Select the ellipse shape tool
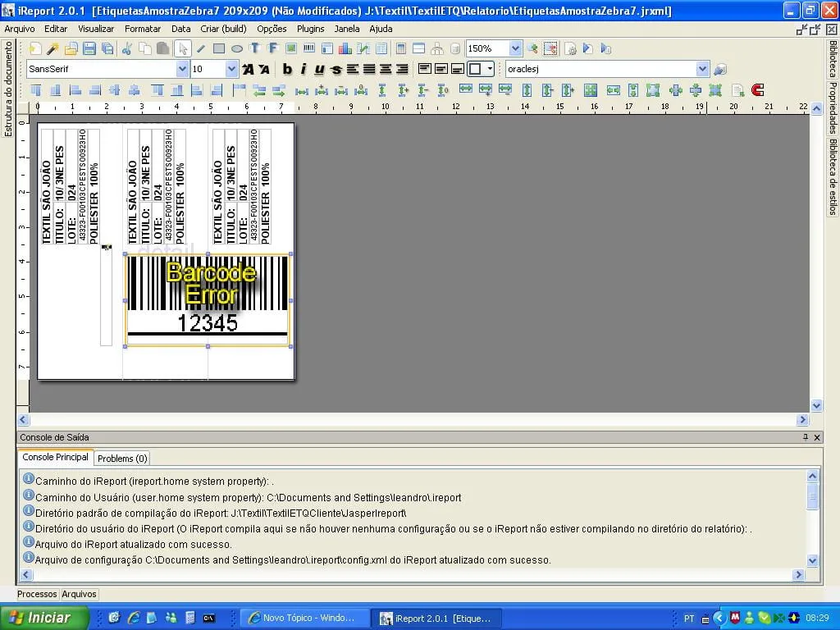 point(237,49)
